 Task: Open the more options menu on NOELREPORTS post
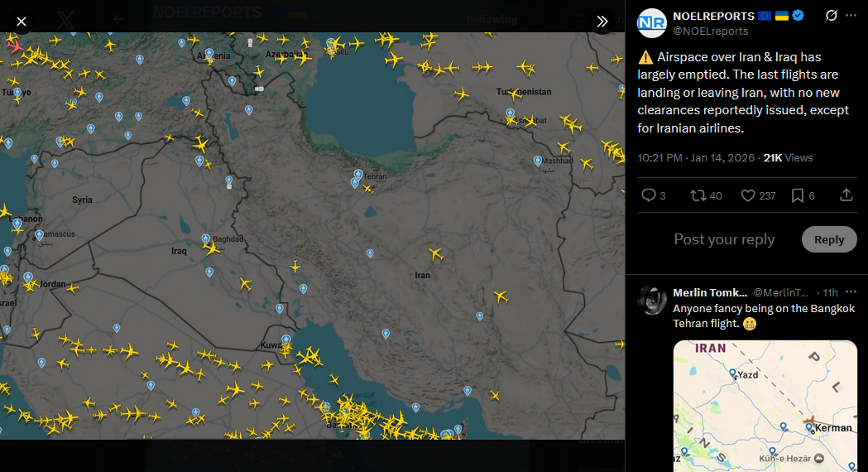(851, 16)
